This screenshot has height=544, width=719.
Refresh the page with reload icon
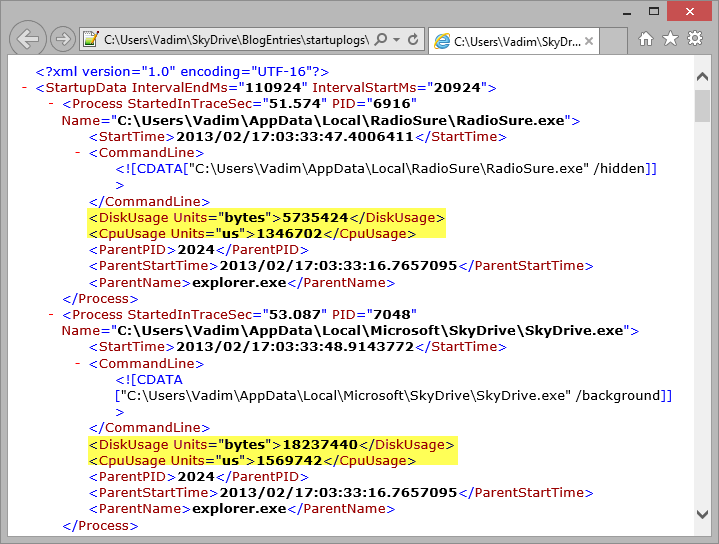(x=413, y=39)
